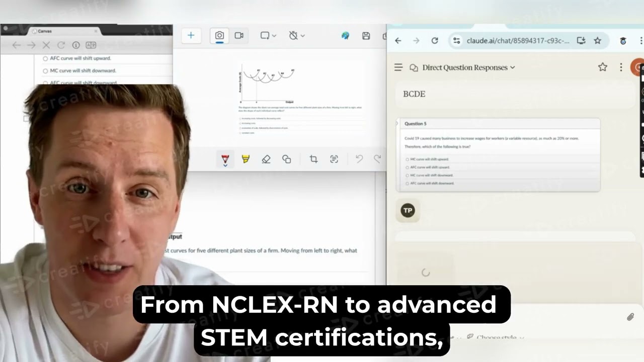Switch to video recording mode in Snipping Tool

[239, 35]
